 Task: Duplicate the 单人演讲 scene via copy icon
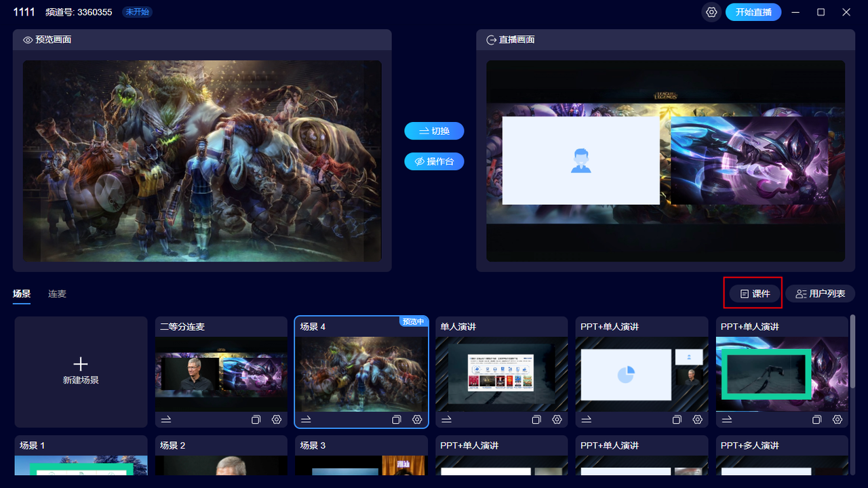(x=536, y=420)
